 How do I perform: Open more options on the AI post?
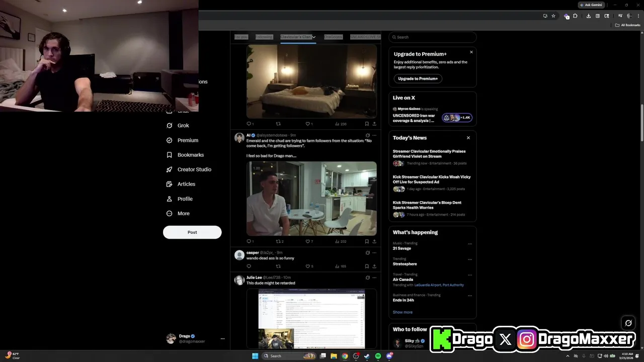click(x=374, y=135)
